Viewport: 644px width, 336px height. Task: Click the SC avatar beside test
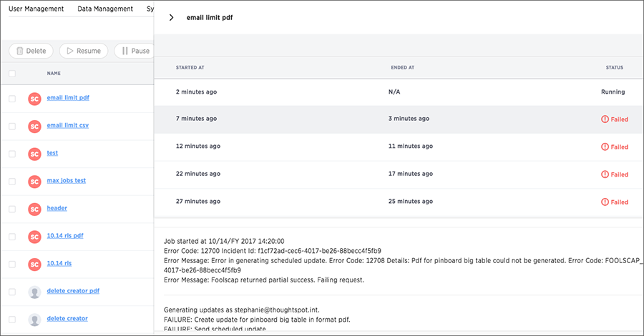click(x=34, y=154)
